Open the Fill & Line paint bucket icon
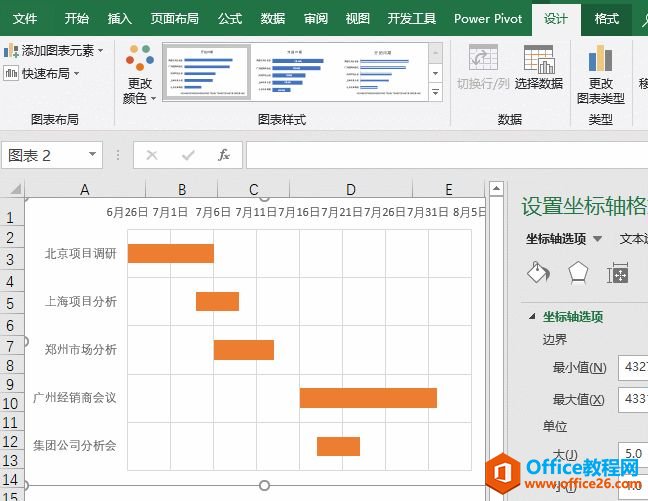Image resolution: width=648 pixels, height=501 pixels. (x=538, y=272)
